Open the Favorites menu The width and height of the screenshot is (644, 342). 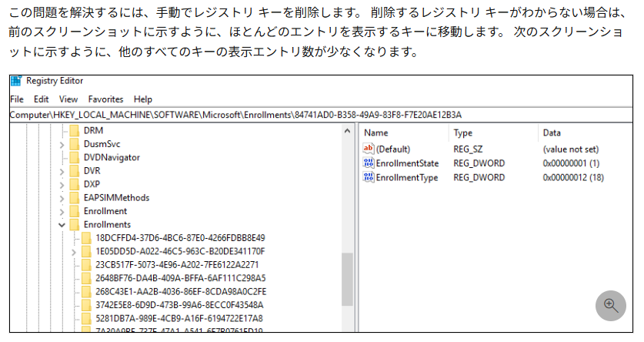105,99
